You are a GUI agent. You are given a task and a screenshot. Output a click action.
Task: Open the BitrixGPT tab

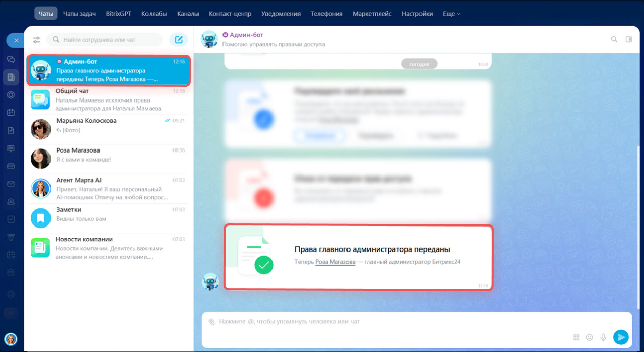[118, 14]
